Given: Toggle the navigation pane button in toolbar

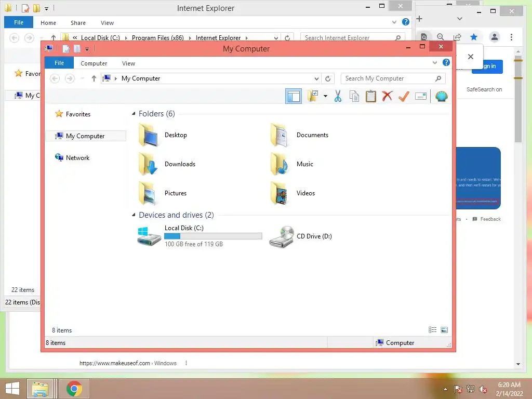Looking at the screenshot, I should tap(294, 96).
